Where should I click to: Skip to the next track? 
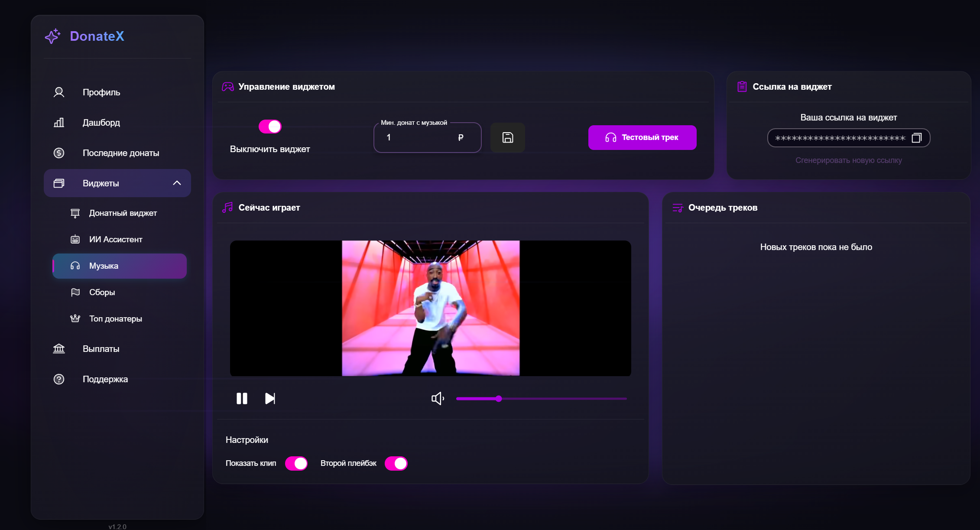click(x=270, y=399)
